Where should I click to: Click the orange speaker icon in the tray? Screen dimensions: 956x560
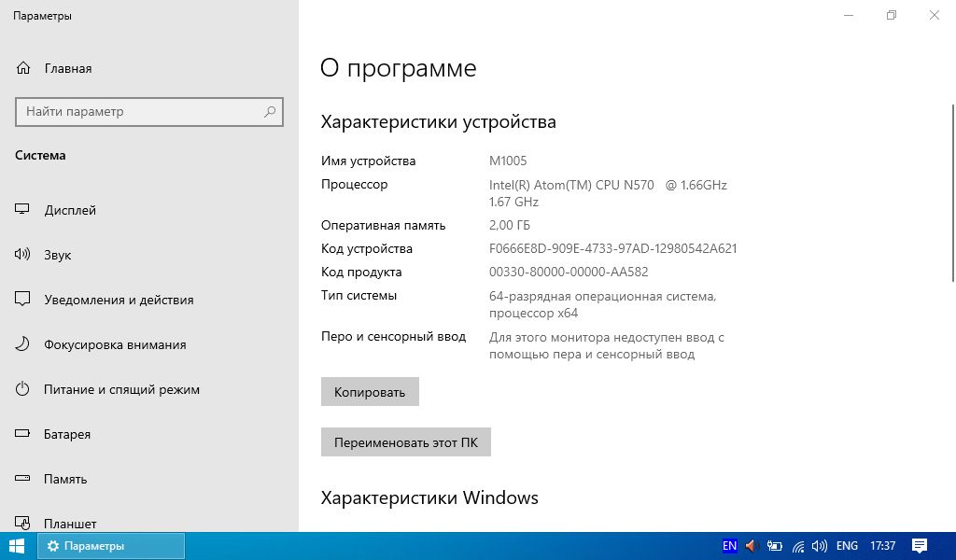click(x=752, y=546)
